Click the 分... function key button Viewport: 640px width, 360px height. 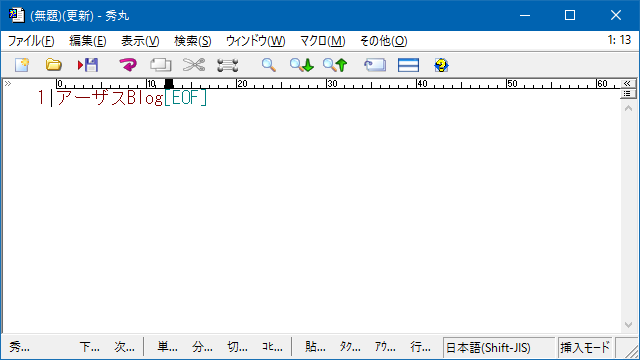202,347
